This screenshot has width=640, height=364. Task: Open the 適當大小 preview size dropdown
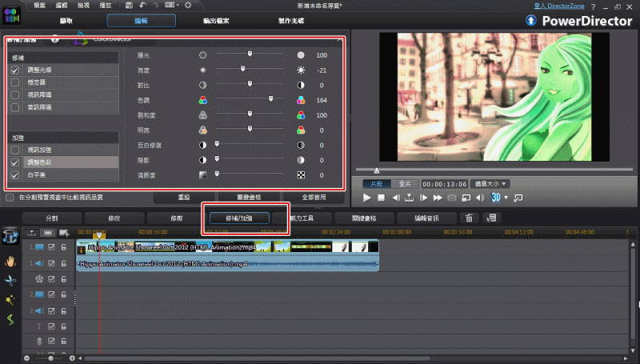[490, 184]
